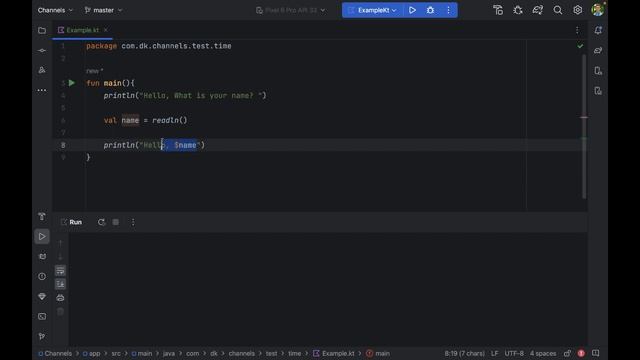Click the name variable on line 6
Screen dimensions: 640x360
tap(130, 120)
